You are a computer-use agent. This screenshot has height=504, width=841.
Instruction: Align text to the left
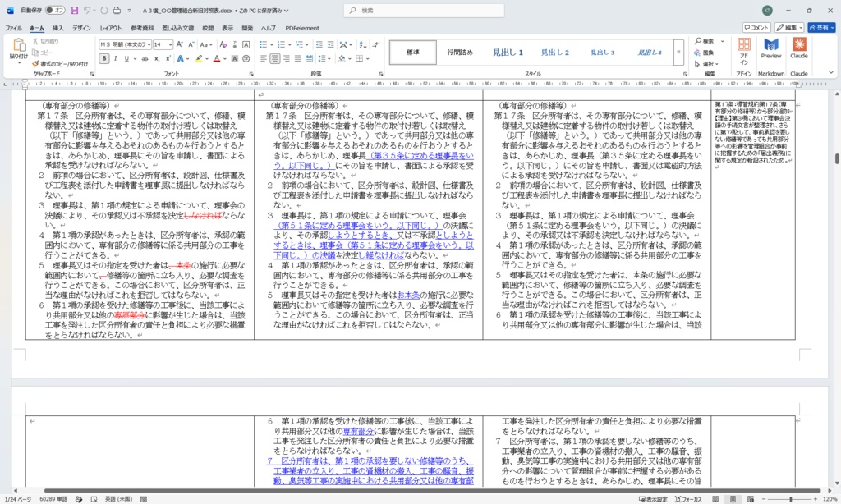tap(264, 59)
